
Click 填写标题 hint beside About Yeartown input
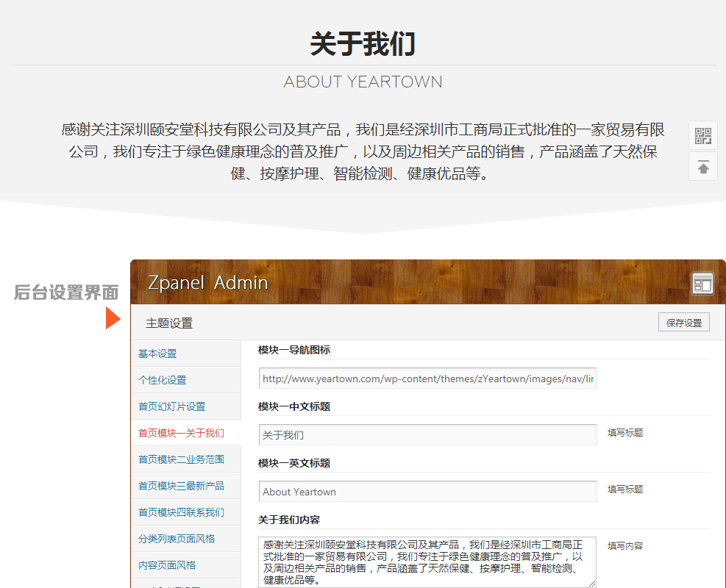point(625,489)
